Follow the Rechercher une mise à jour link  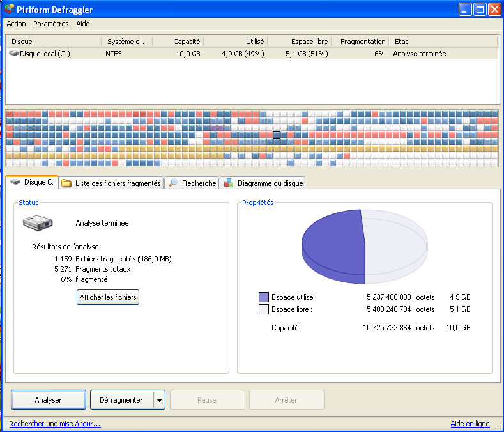point(55,424)
